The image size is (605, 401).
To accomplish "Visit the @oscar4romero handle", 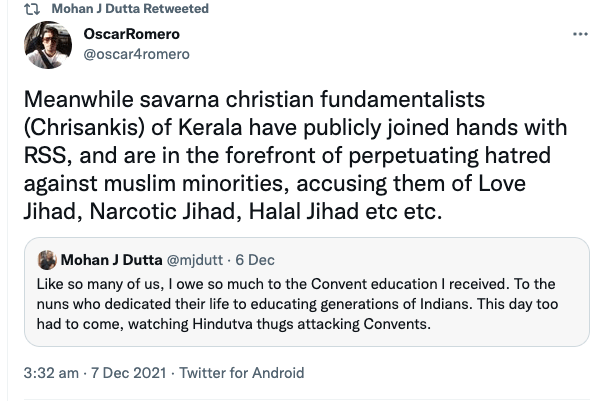I will [x=133, y=53].
